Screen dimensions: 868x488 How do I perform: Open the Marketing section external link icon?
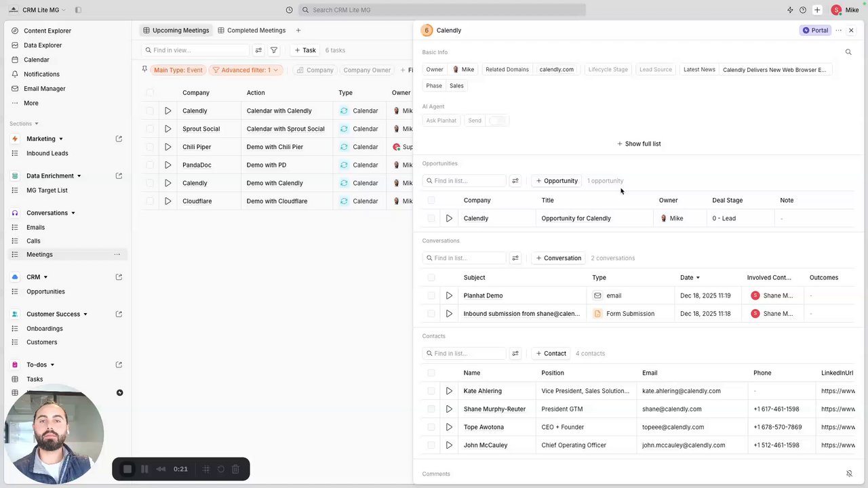pos(119,139)
